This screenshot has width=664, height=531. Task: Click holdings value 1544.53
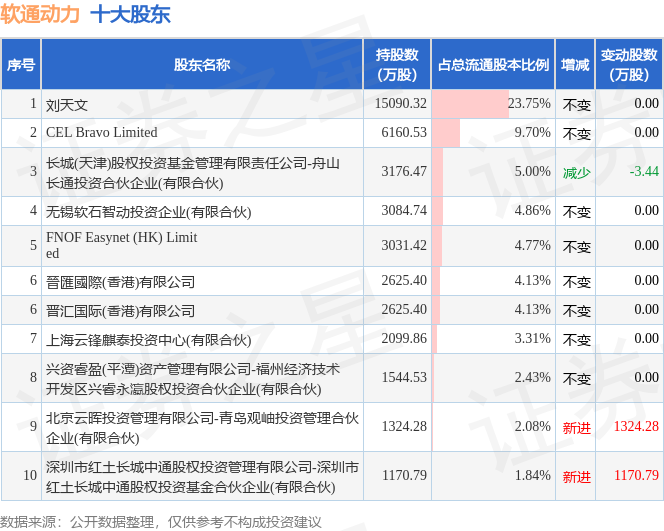pos(404,378)
